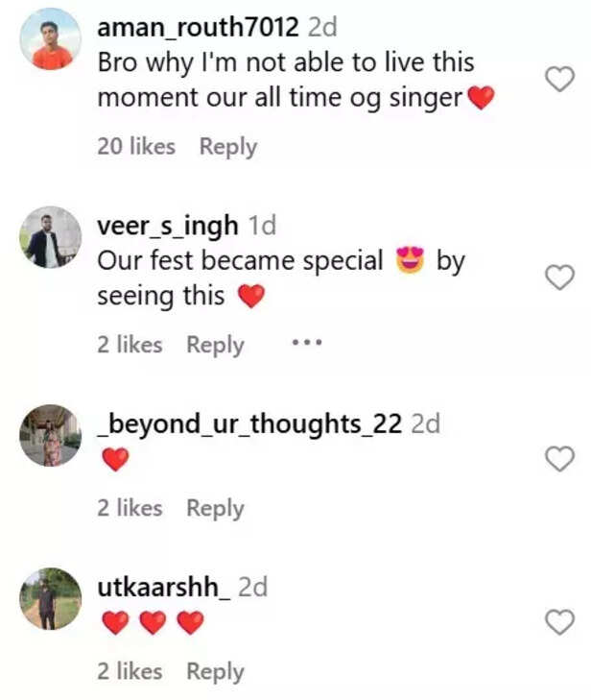591x700 pixels.
Task: See the 2 likes on utkaarshh_'s comment
Action: click(x=130, y=672)
